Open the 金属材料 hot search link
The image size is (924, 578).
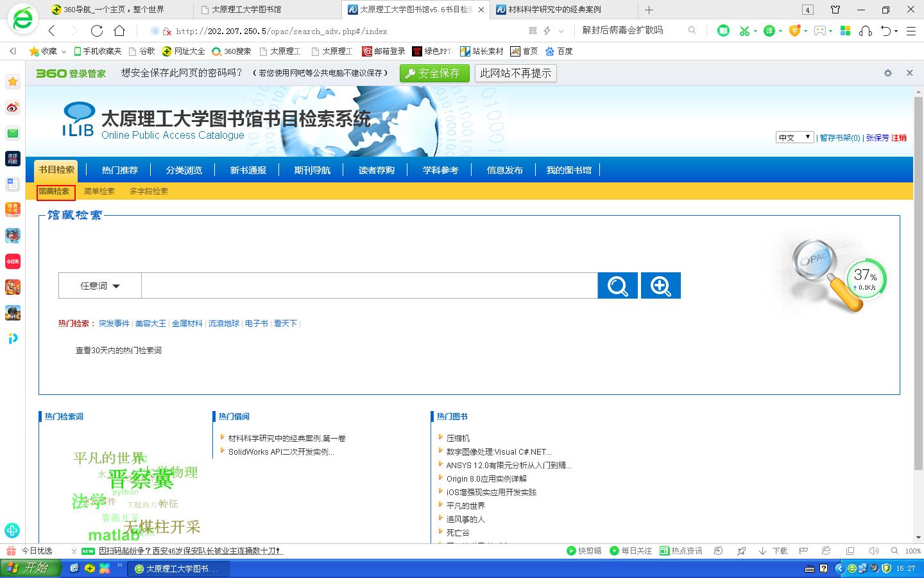pyautogui.click(x=187, y=324)
